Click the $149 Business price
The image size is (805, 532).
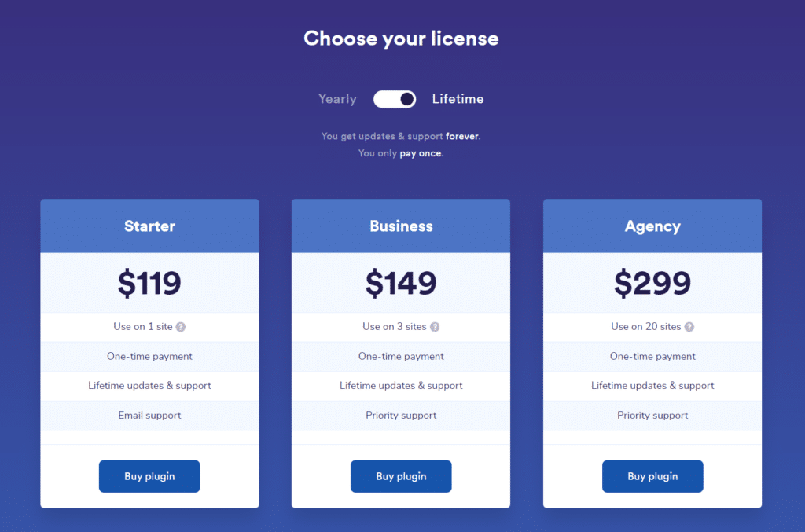click(x=401, y=283)
